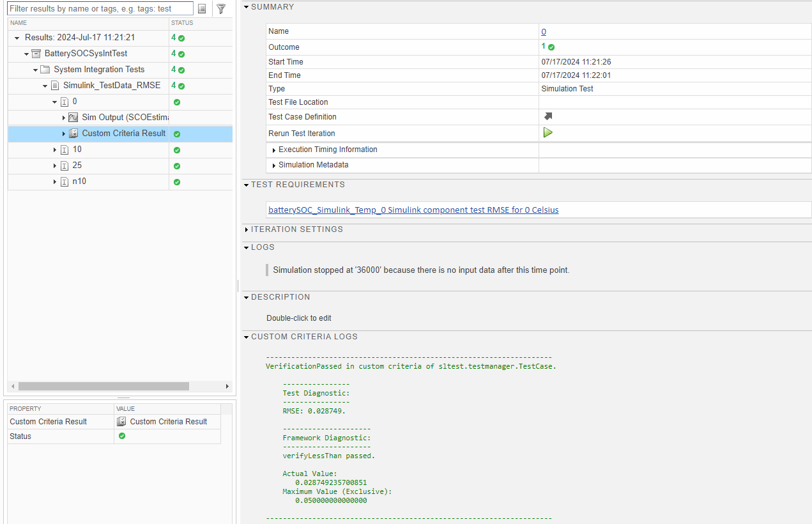Viewport: 812px width, 524px height.
Task: Click the Sim Output waveform icon
Action: click(x=73, y=118)
